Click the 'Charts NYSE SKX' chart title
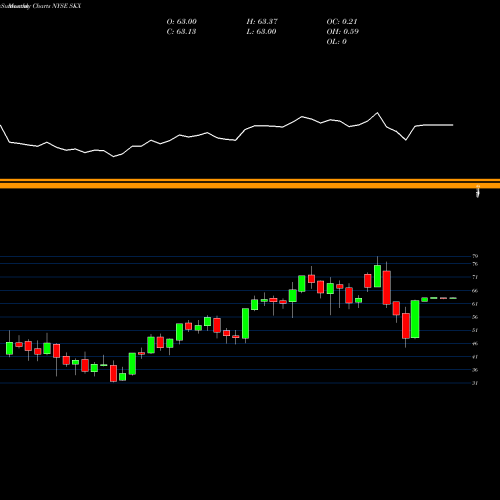 click(x=57, y=6)
